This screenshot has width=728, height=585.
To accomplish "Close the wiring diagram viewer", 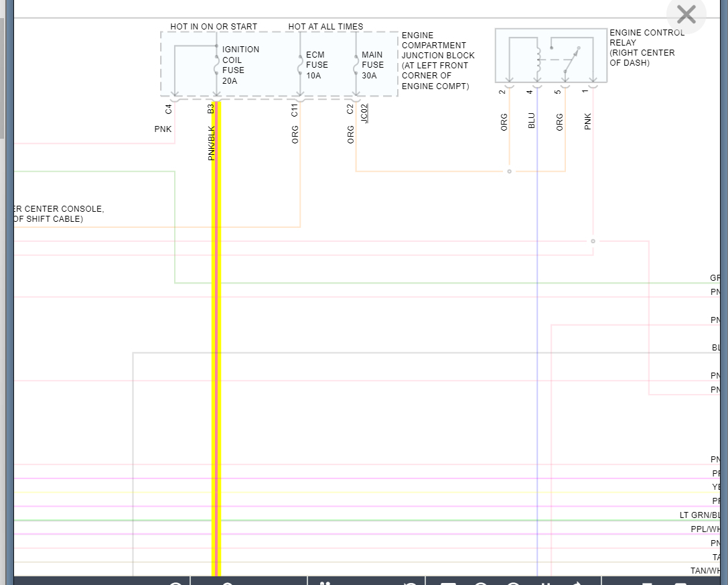I will click(x=686, y=14).
